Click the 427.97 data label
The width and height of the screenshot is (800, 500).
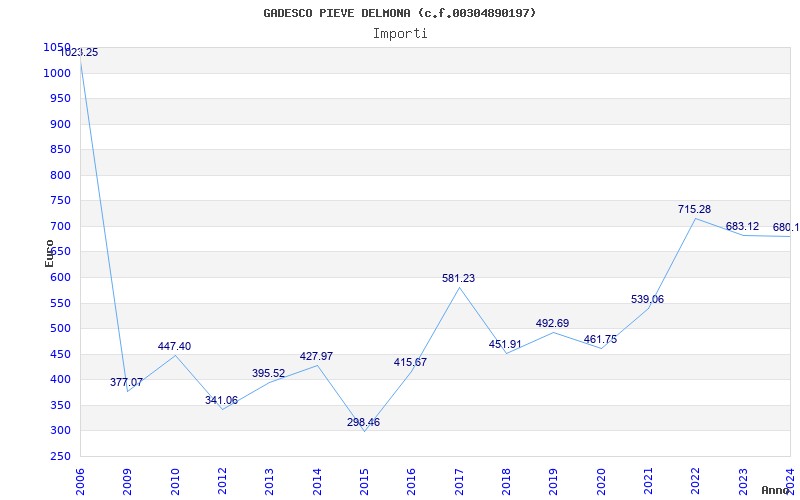[x=316, y=357]
